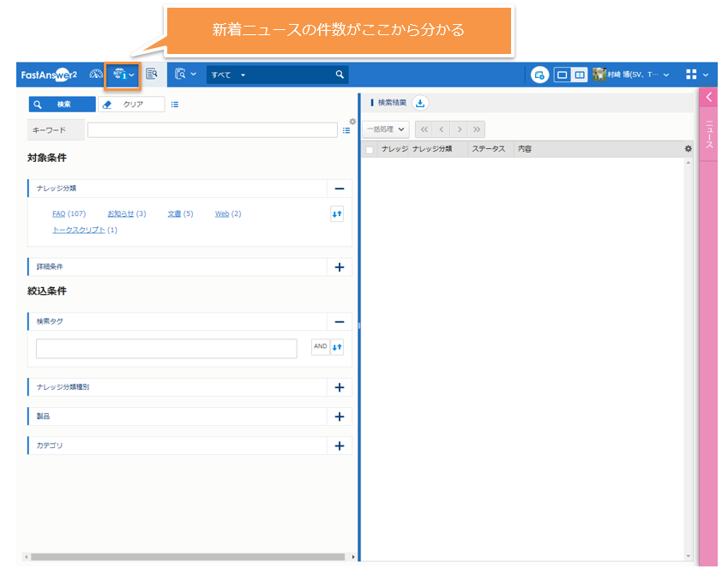Open the new news notification icon
Viewport: 728px width, 581px height.
click(121, 75)
